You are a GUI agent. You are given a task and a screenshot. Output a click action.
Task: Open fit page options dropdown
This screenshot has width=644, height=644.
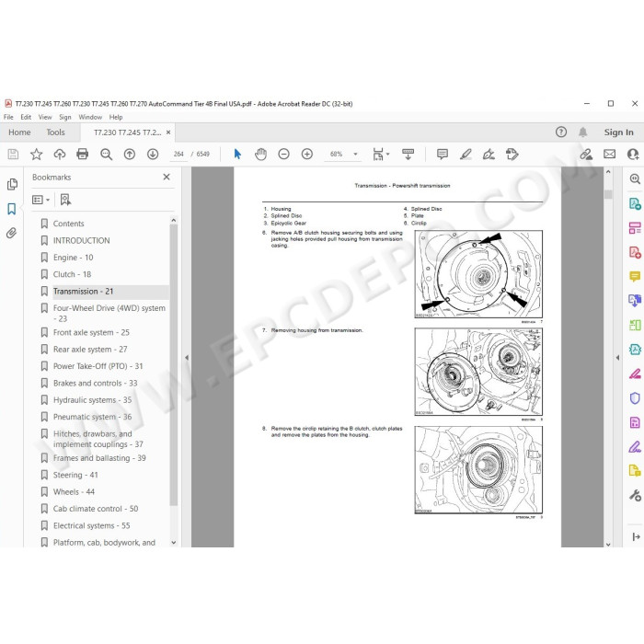(380, 155)
